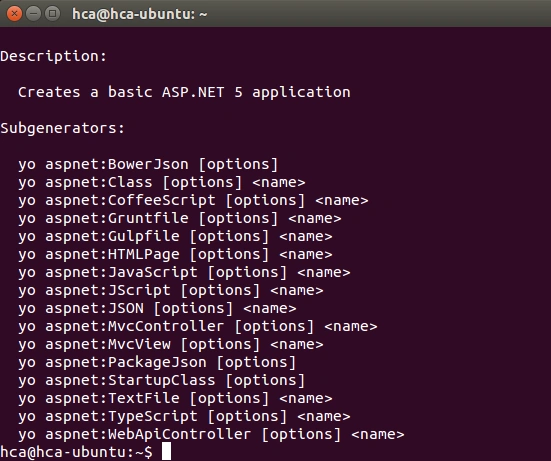551x461 pixels.
Task: Click the aspnet:TypeScript line
Action: click(x=184, y=416)
